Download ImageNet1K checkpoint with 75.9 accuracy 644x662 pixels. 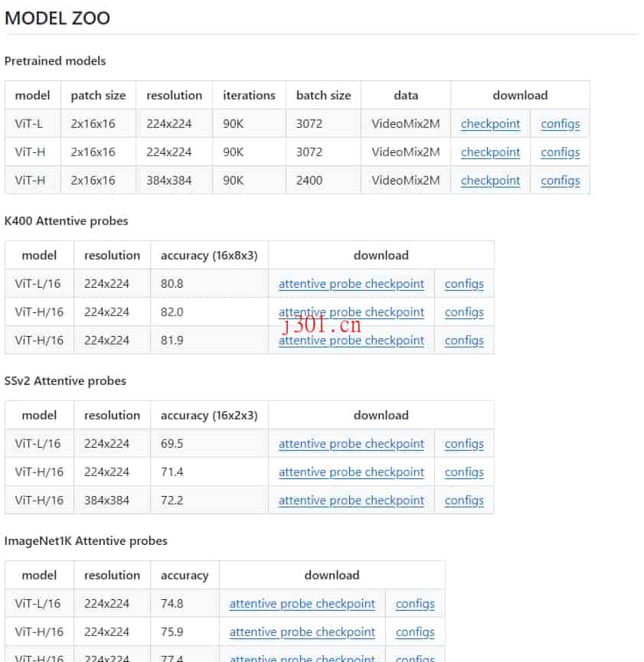[x=302, y=632]
